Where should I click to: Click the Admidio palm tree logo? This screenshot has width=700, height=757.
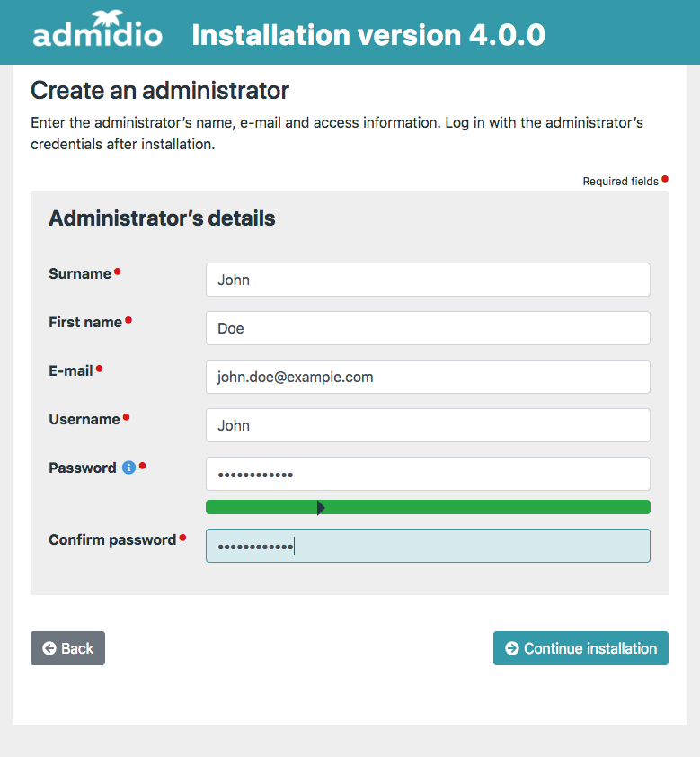tap(97, 32)
